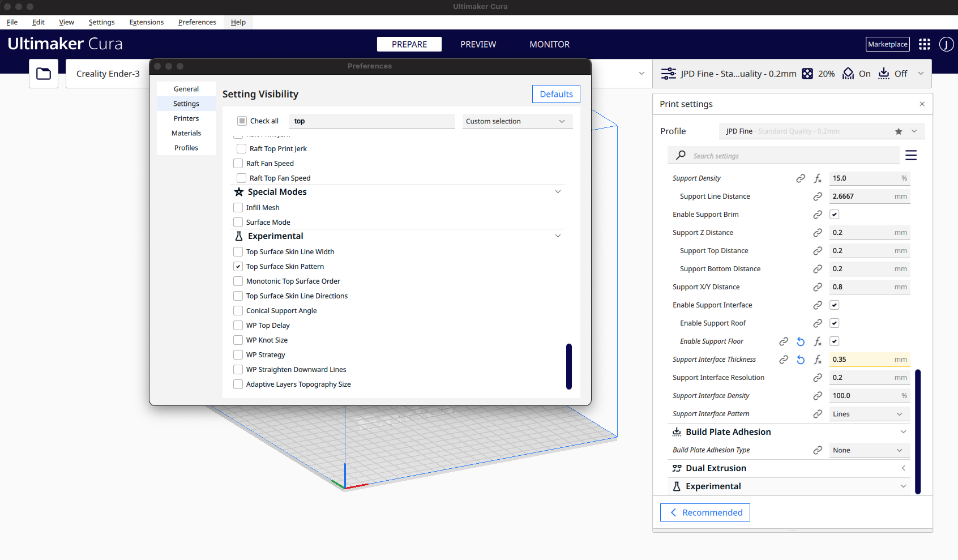Close the Print settings panel
Viewport: 958px width, 560px height.
tap(922, 104)
